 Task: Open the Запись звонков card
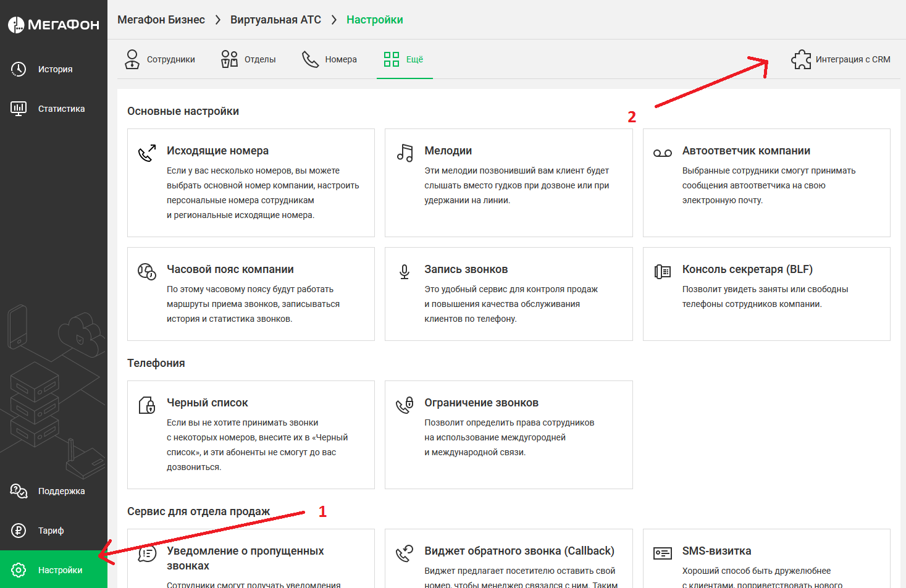(509, 294)
